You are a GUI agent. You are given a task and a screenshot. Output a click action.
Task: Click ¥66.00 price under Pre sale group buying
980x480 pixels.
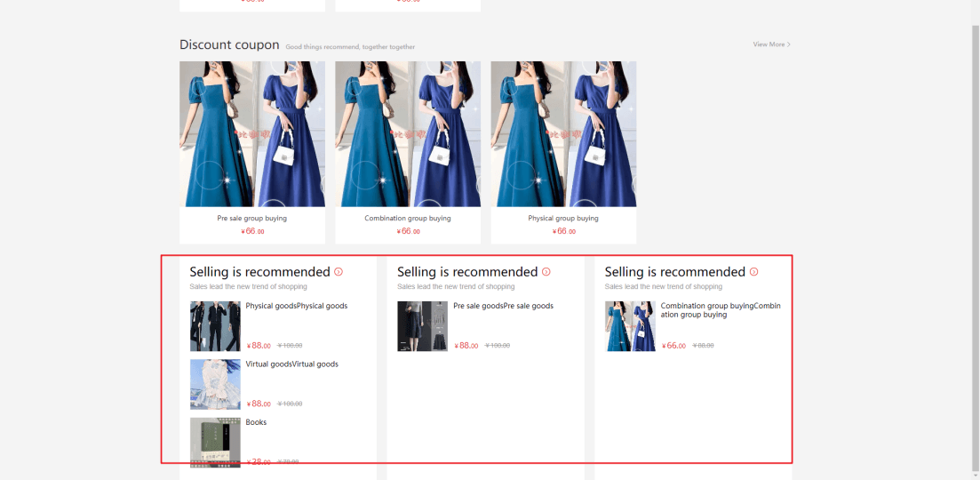251,231
